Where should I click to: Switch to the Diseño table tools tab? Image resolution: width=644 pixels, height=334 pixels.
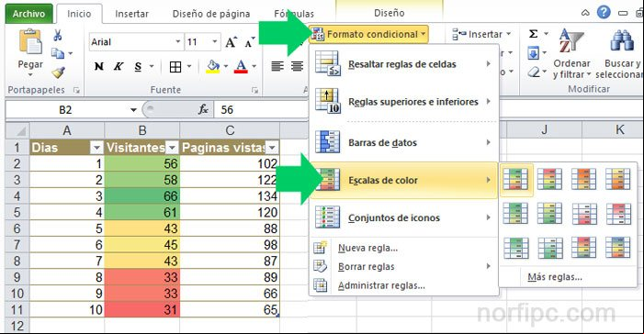point(389,13)
